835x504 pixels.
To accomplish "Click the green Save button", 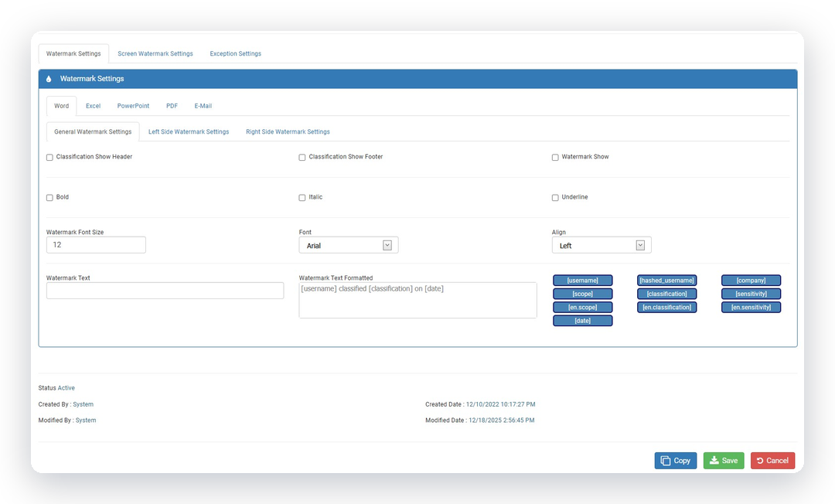I will pyautogui.click(x=724, y=461).
